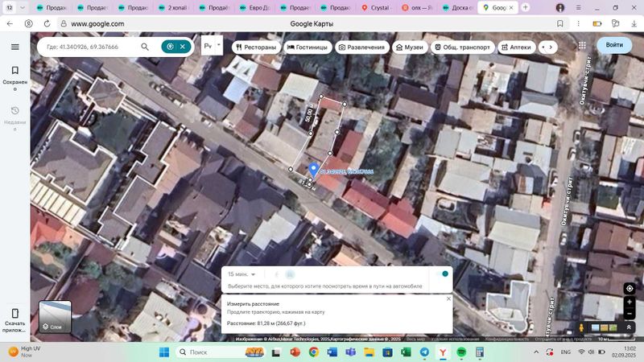644x362 pixels.
Task: Open browser downloads
Action: click(634, 24)
